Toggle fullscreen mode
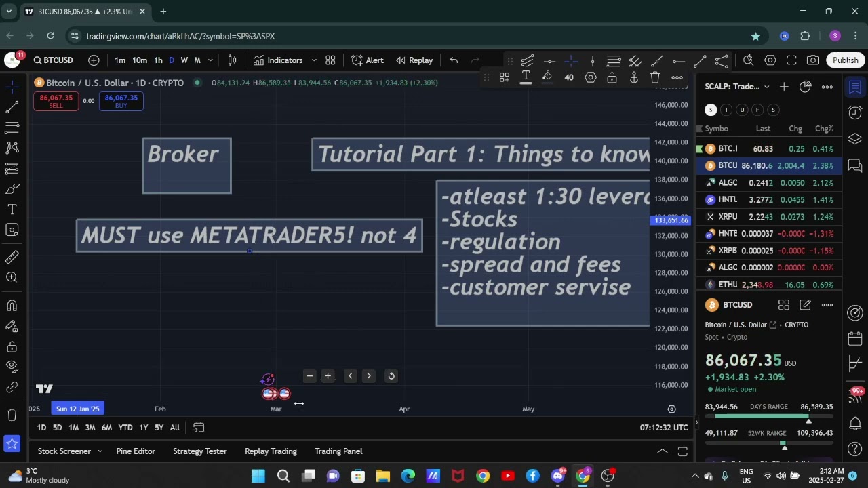This screenshot has height=488, width=868. click(791, 60)
